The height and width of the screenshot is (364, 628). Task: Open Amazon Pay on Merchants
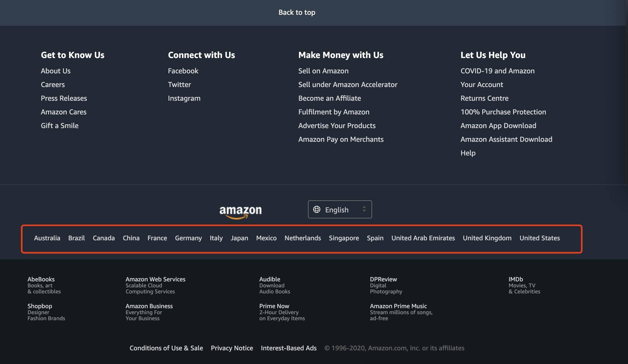point(341,139)
